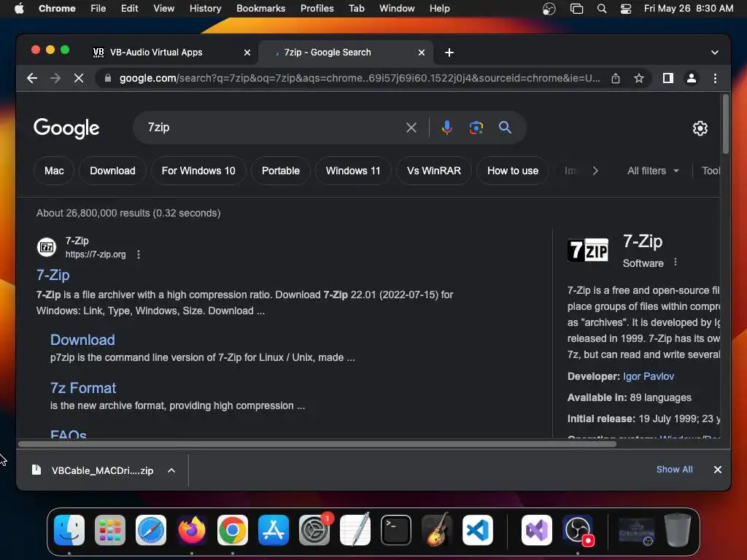Switch to VB-Audio Virtual Apps tab
Screen dimensions: 747x560
pyautogui.click(x=156, y=52)
